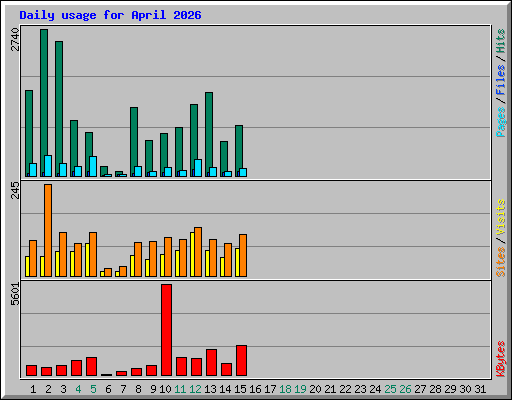The height and width of the screenshot is (400, 512).
Task: Click the blue Files legend label
Action: pyautogui.click(x=501, y=80)
